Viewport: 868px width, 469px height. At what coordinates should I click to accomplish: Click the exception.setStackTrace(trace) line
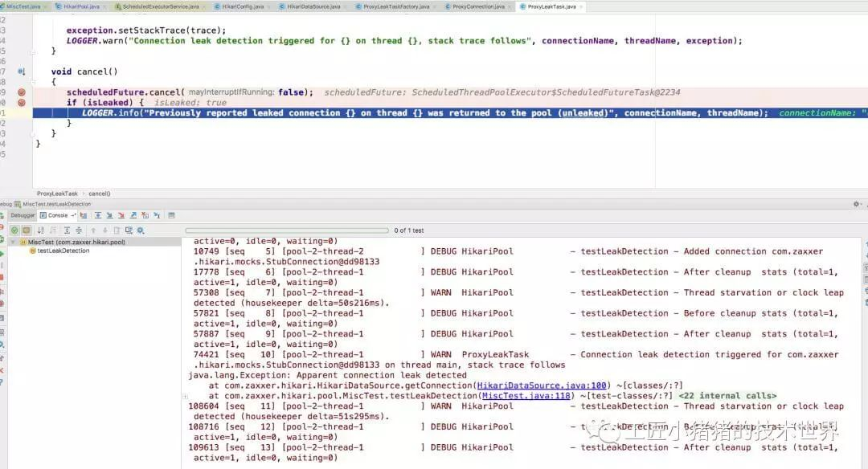pos(146,31)
